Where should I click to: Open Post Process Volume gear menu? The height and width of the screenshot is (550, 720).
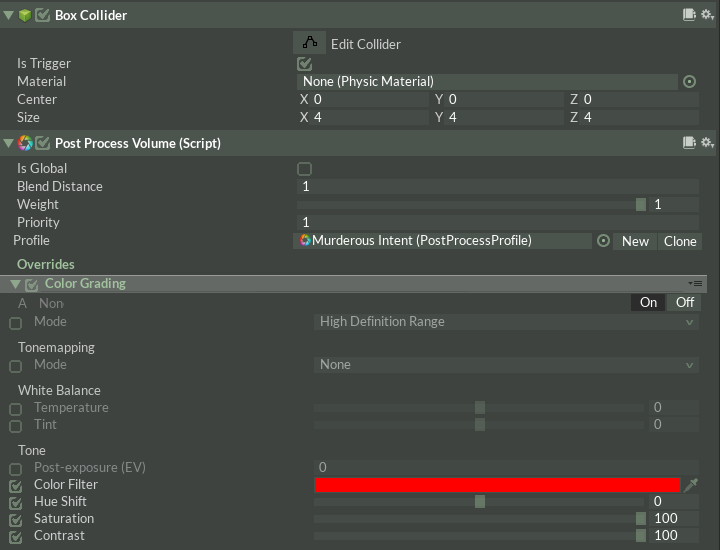(x=707, y=143)
